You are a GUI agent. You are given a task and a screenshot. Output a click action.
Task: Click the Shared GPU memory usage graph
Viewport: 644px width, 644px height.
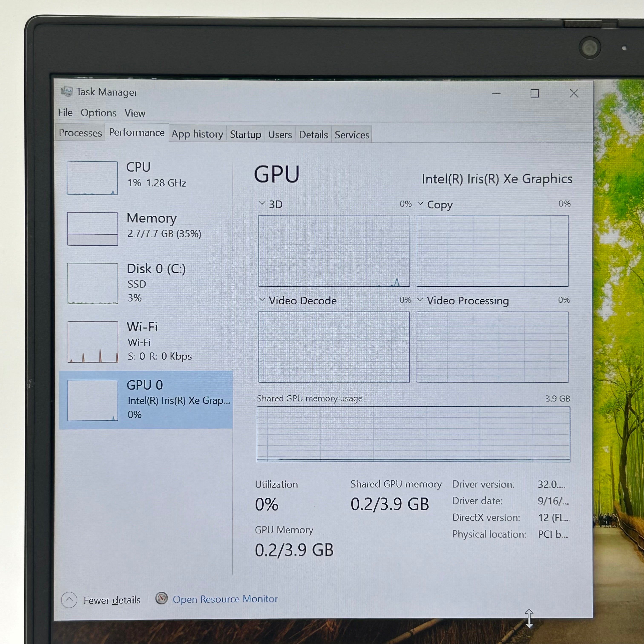413,434
